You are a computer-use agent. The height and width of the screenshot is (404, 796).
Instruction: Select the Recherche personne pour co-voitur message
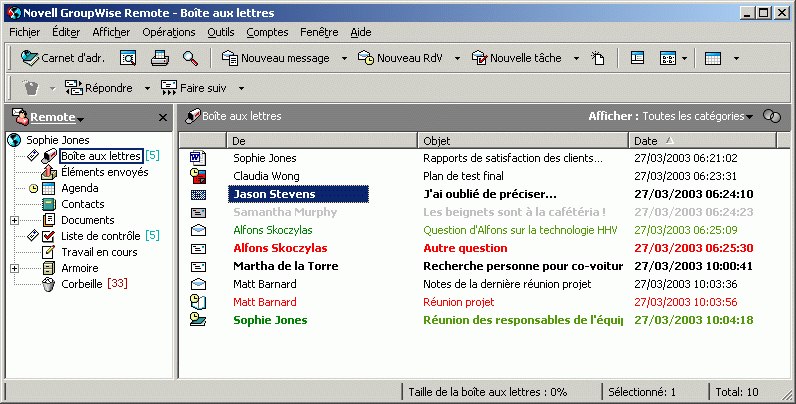point(523,266)
